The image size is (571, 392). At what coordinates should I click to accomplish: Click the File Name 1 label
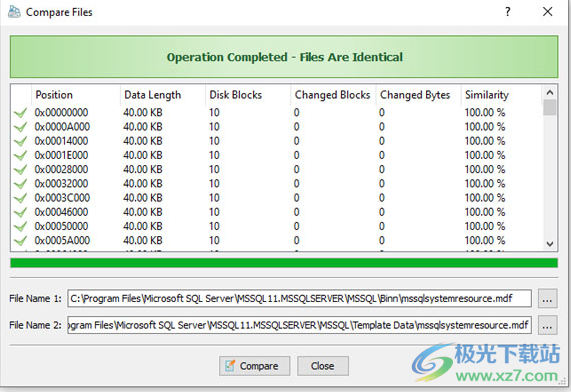click(x=35, y=299)
